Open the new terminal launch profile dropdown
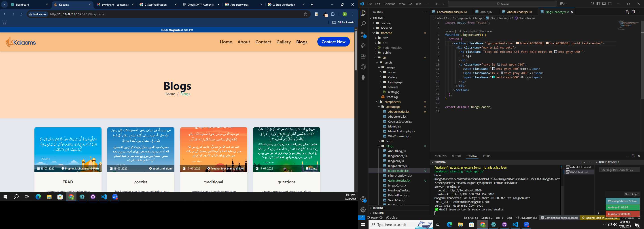644x229 pixels. (x=585, y=162)
